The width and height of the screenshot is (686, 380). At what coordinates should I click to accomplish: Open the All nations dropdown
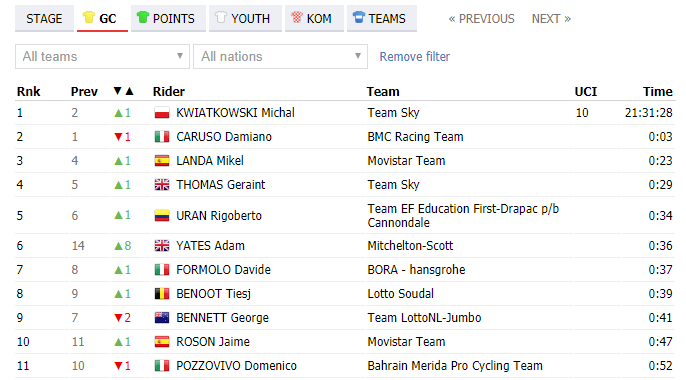pos(280,56)
